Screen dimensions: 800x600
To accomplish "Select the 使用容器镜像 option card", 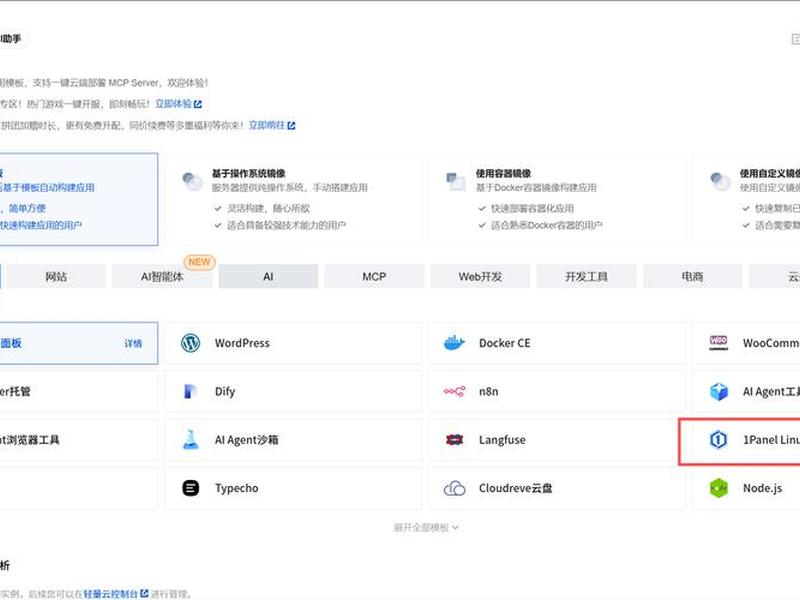I will point(557,199).
